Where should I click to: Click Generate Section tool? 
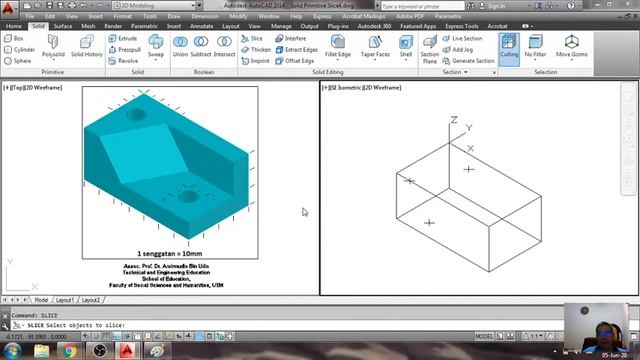468,61
